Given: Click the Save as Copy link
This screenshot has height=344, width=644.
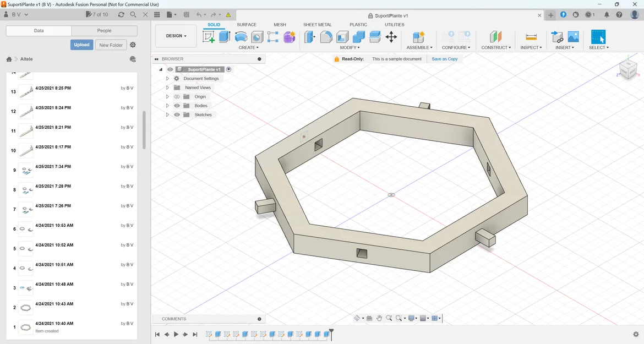Looking at the screenshot, I should click(x=444, y=59).
